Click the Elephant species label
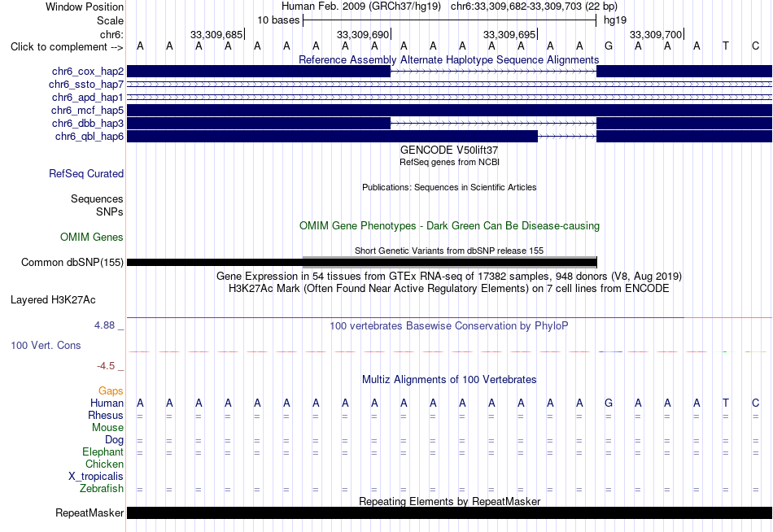 (103, 452)
